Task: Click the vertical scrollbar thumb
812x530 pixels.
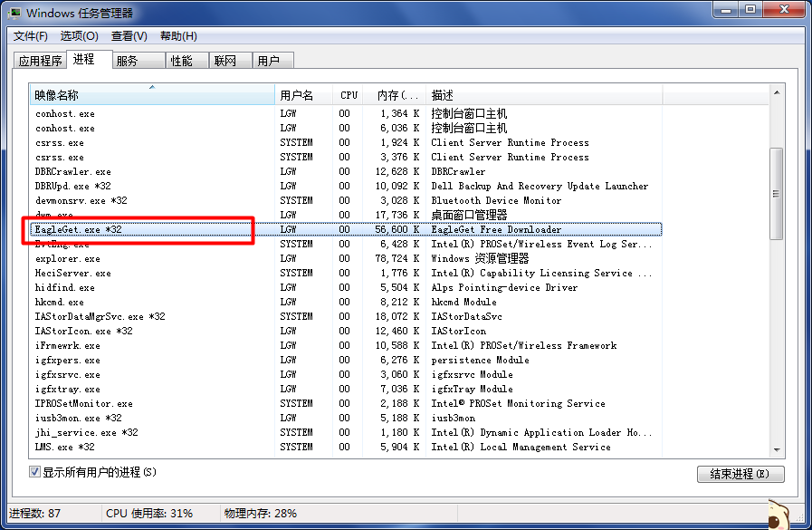Action: point(777,194)
